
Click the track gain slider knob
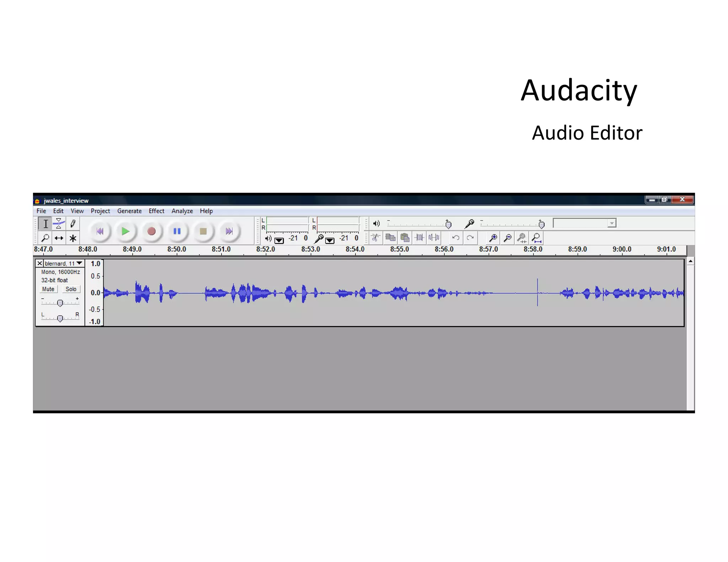pos(60,303)
